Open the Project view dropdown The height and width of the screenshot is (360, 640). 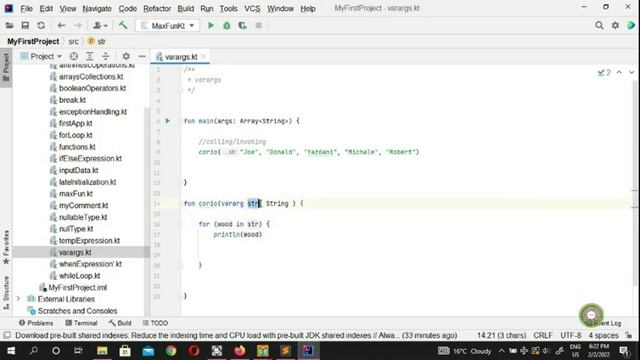[x=41, y=56]
